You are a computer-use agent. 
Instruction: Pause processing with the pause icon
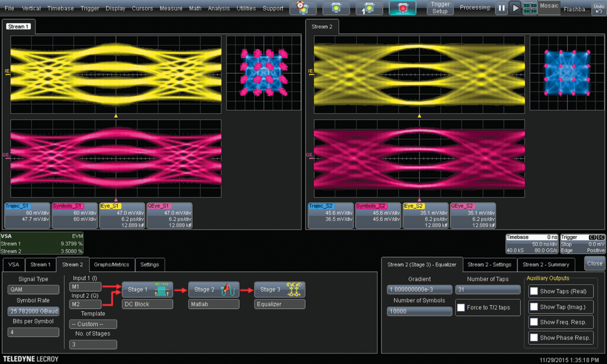pos(501,8)
